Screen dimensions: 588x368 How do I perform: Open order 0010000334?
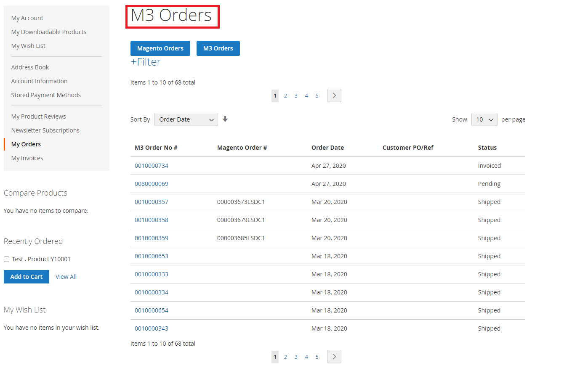(x=152, y=292)
